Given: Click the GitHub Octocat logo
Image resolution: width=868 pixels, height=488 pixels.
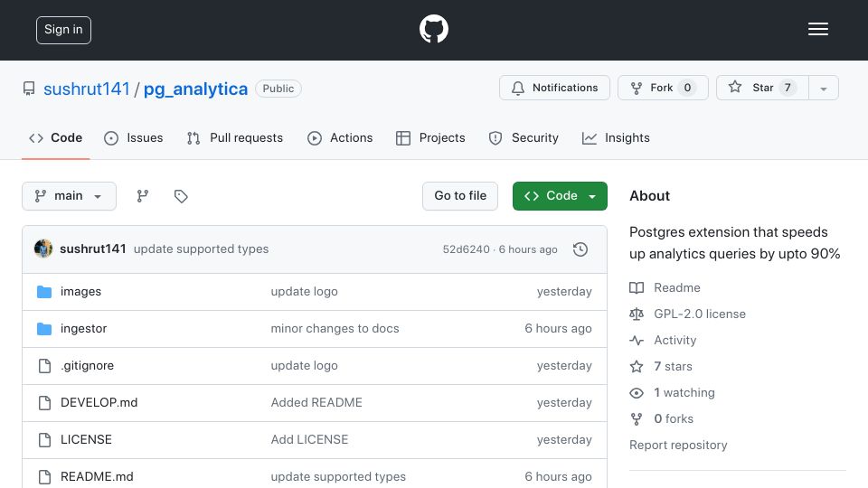Looking at the screenshot, I should tap(433, 29).
